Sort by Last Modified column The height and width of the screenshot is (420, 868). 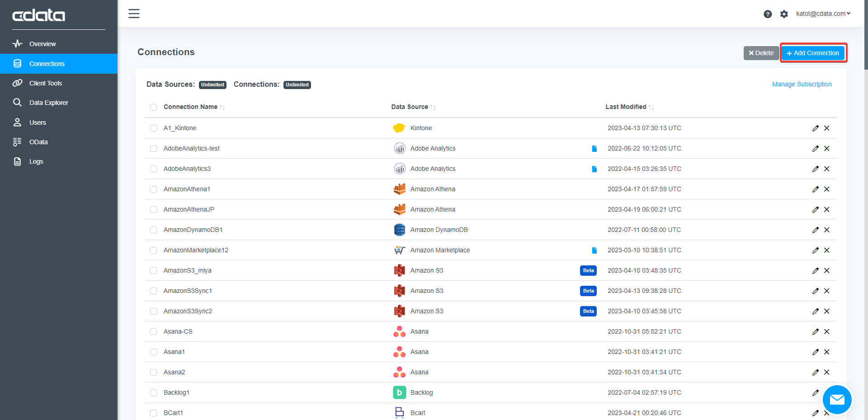(x=630, y=107)
